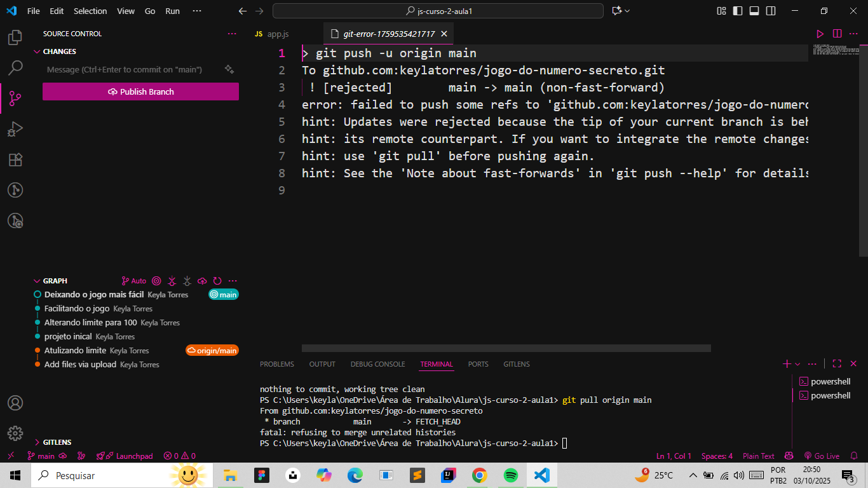The image size is (868, 488).
Task: Toggle the bottom panel layout button
Action: tap(754, 11)
